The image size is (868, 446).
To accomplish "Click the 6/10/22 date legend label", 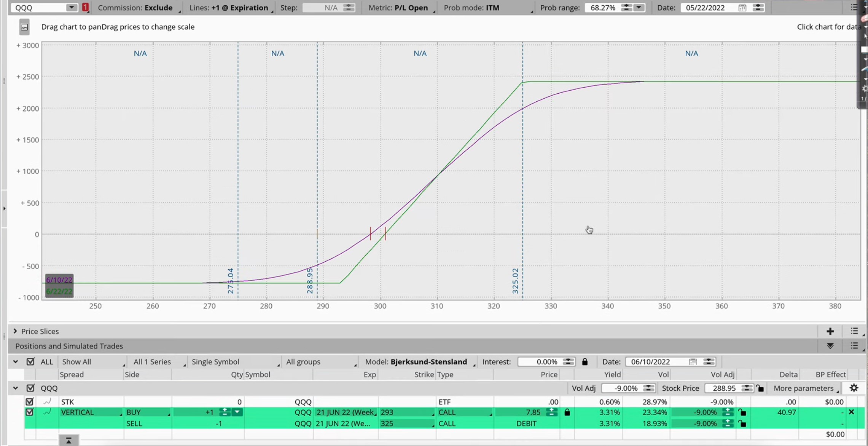I will (x=59, y=280).
